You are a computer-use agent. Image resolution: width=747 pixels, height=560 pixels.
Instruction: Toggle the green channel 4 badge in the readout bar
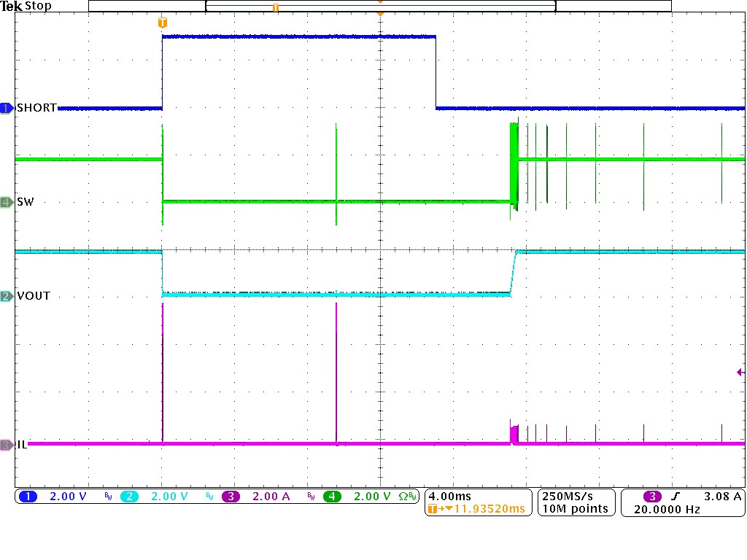pos(332,497)
